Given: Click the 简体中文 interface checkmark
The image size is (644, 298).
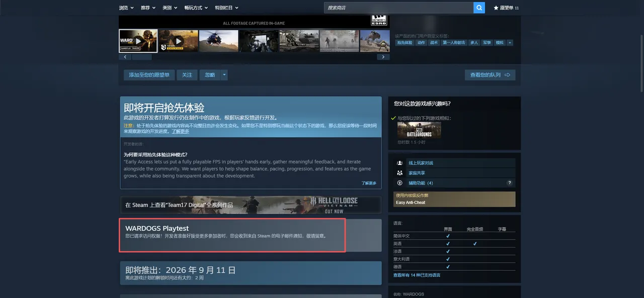Looking at the screenshot, I should 448,236.
